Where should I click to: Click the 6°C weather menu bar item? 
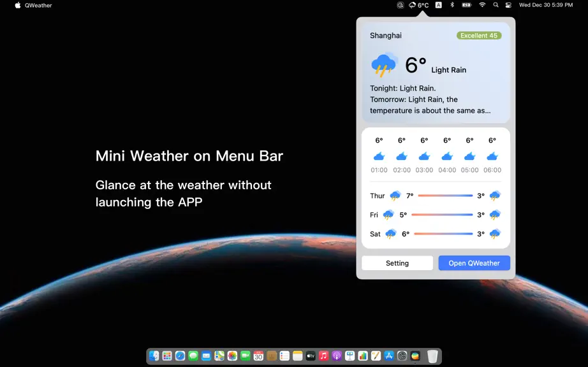[418, 5]
